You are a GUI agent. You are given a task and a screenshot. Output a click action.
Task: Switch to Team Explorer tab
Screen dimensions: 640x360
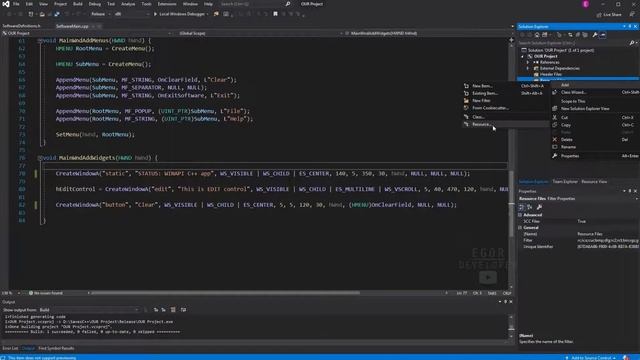click(x=565, y=182)
